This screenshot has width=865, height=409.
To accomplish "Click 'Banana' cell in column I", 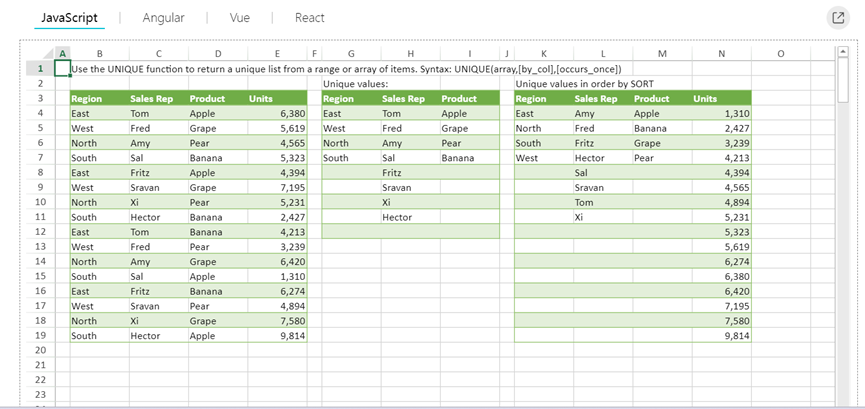I will 470,158.
